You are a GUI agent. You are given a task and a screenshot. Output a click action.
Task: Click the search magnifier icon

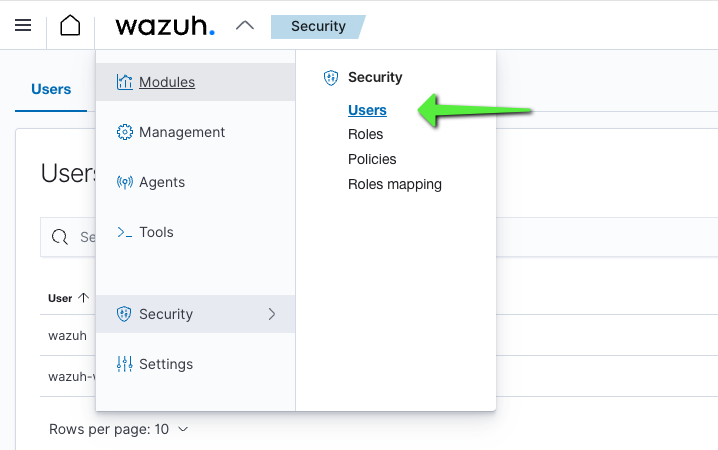click(x=60, y=237)
